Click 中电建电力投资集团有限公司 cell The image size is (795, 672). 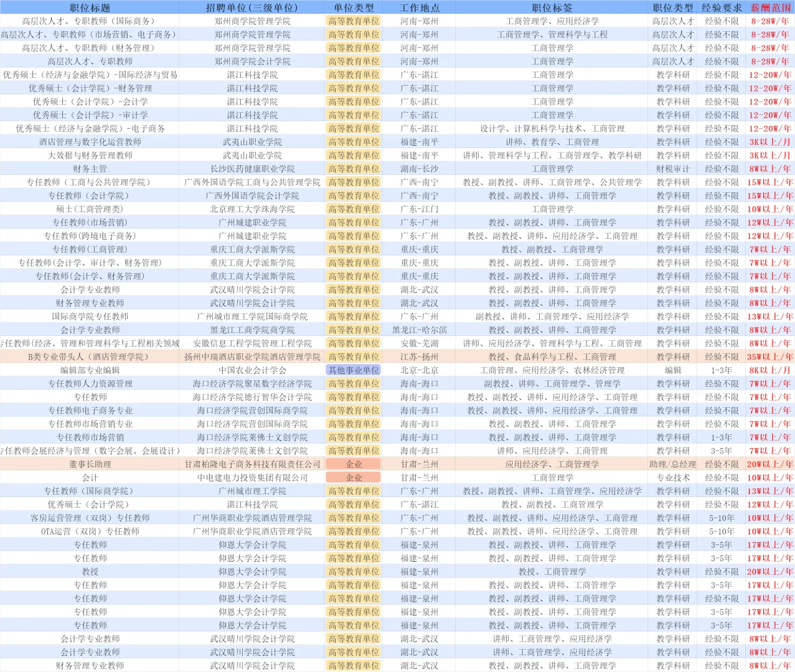[x=252, y=478]
